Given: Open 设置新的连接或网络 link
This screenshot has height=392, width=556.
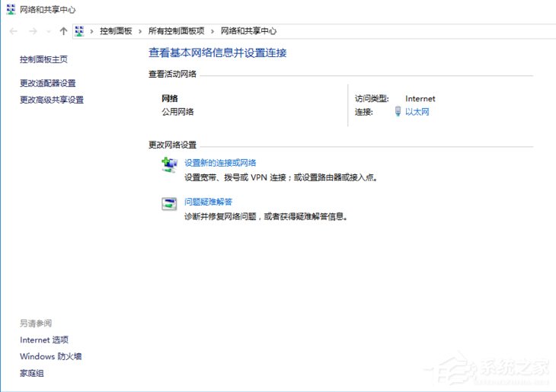Looking at the screenshot, I should point(220,163).
